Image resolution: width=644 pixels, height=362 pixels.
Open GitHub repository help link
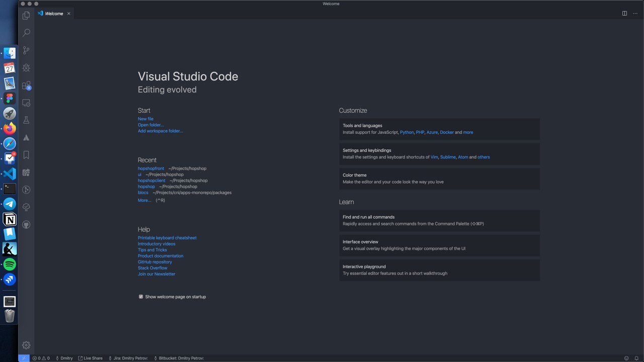pos(155,262)
